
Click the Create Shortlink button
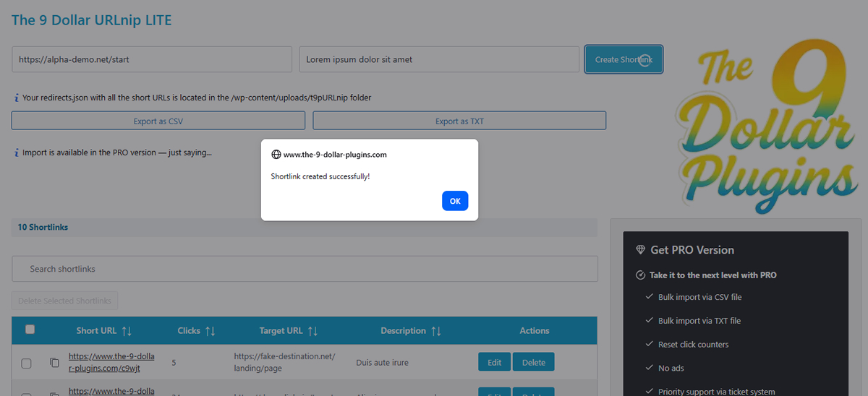pyautogui.click(x=624, y=59)
